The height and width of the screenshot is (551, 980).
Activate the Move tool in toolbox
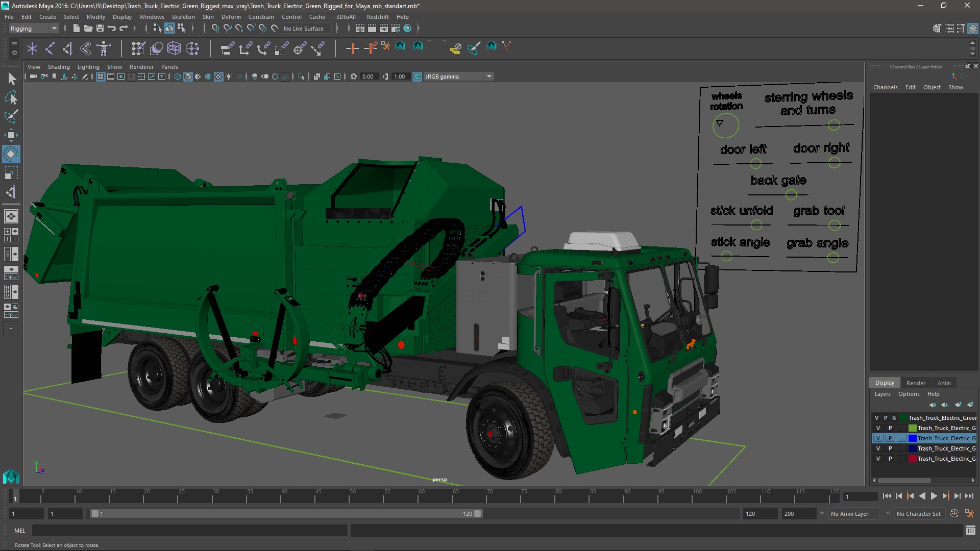(11, 135)
